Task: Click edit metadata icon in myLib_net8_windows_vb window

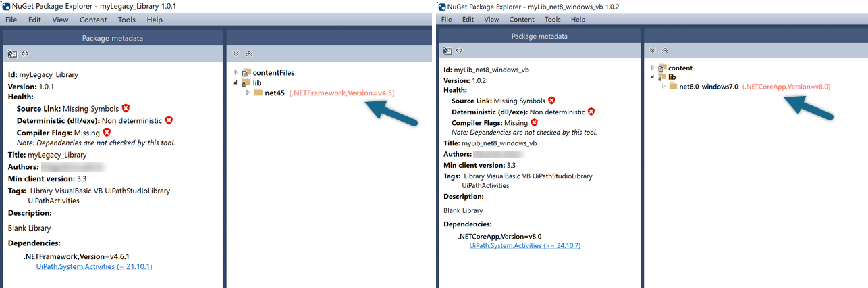Action: 447,51
